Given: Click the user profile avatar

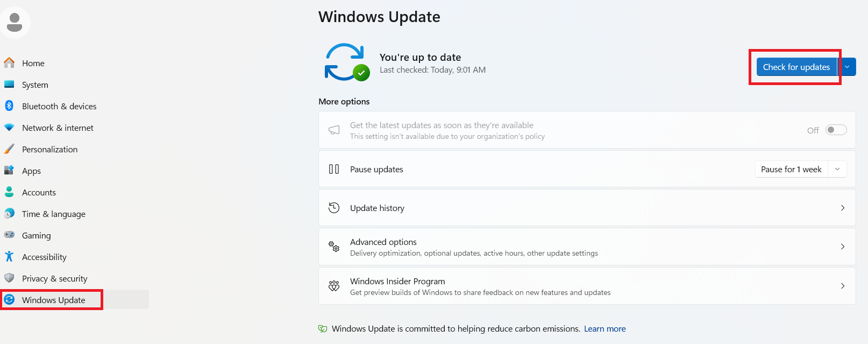Looking at the screenshot, I should (15, 23).
